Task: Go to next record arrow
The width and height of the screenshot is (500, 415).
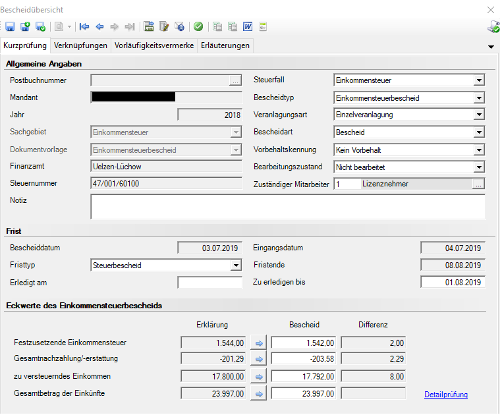Action: 114,27
